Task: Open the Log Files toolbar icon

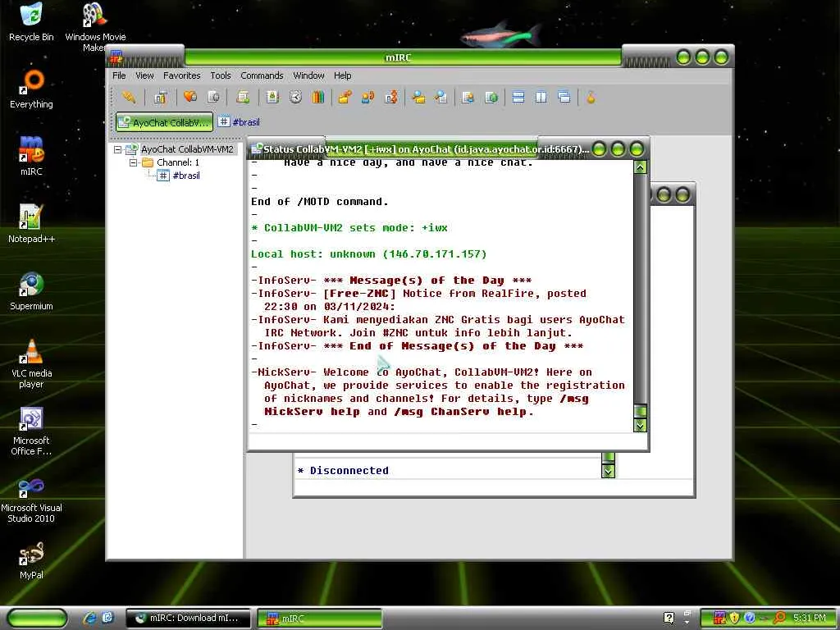Action: click(441, 97)
